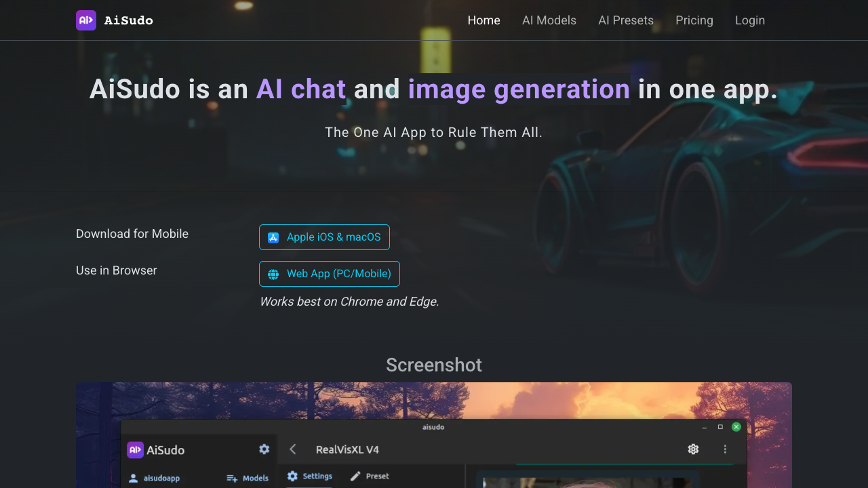Screen dimensions: 868x488
Task: Click the globe icon on Web App button
Action: pyautogui.click(x=273, y=274)
